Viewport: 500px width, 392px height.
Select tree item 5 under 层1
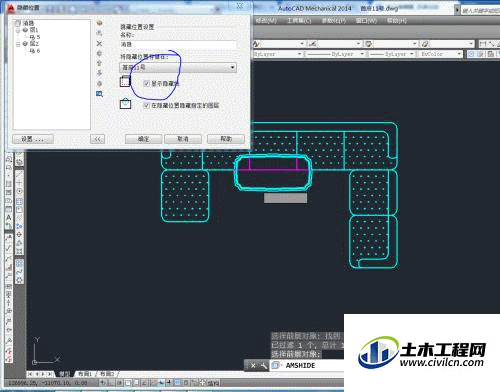(35, 37)
